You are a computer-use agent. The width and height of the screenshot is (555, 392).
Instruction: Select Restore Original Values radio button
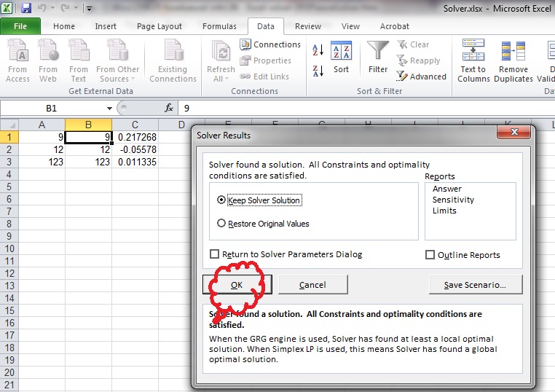tap(221, 224)
